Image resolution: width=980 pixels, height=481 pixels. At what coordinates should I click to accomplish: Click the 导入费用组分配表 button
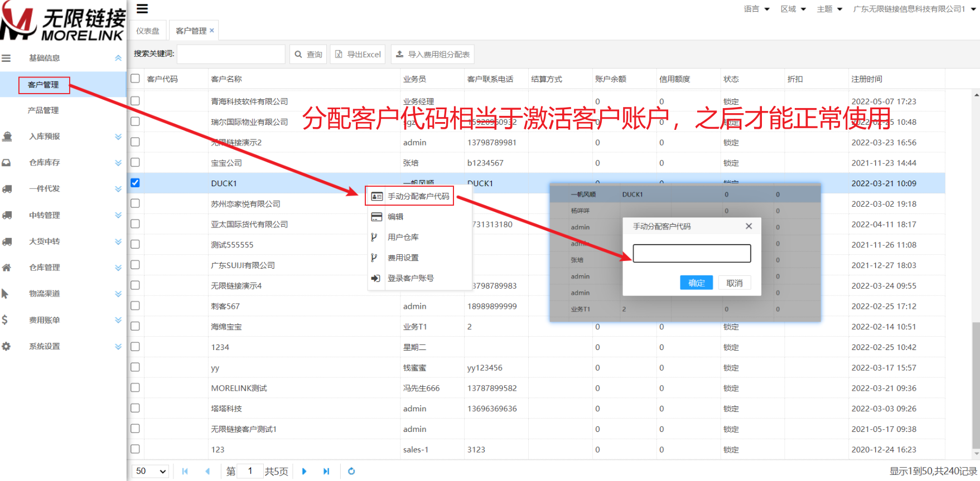pos(432,54)
